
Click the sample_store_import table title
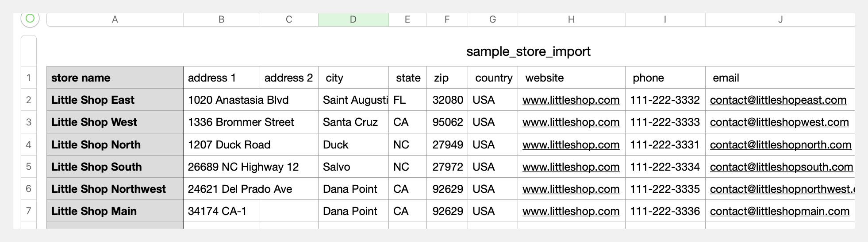pos(528,51)
